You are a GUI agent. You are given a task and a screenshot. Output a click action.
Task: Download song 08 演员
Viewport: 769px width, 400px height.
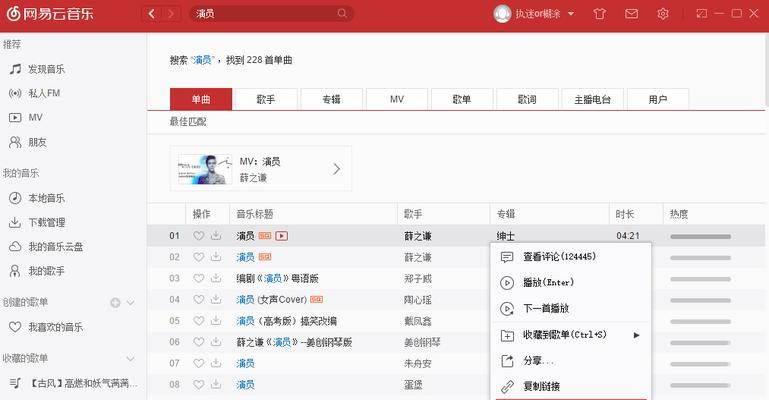click(x=216, y=384)
